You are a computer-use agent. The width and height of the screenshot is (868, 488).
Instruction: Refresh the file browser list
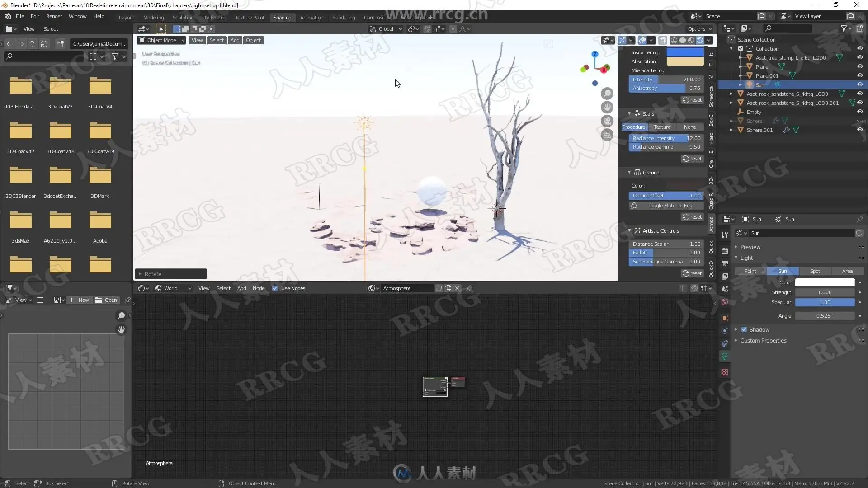pyautogui.click(x=44, y=44)
